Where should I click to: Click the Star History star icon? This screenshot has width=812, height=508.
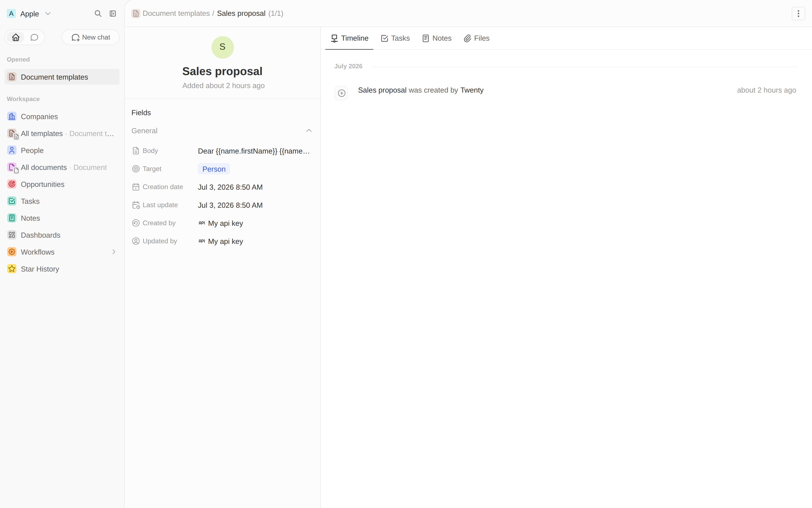(12, 269)
